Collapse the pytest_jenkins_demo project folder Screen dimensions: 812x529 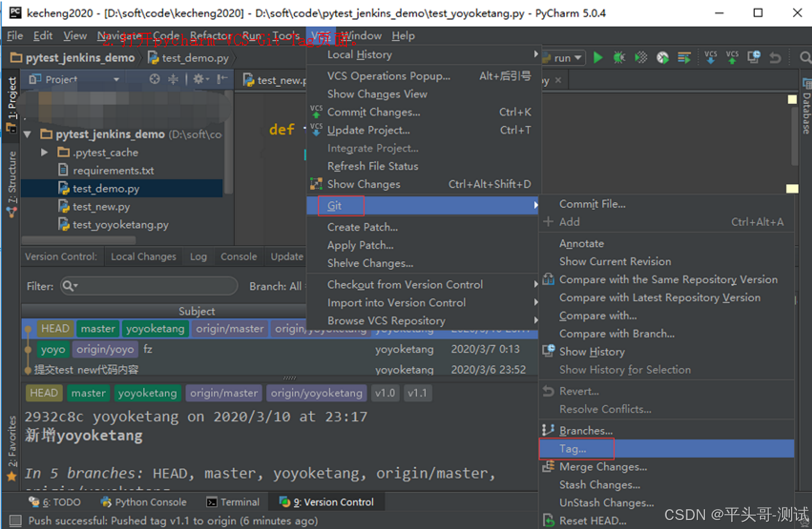27,134
